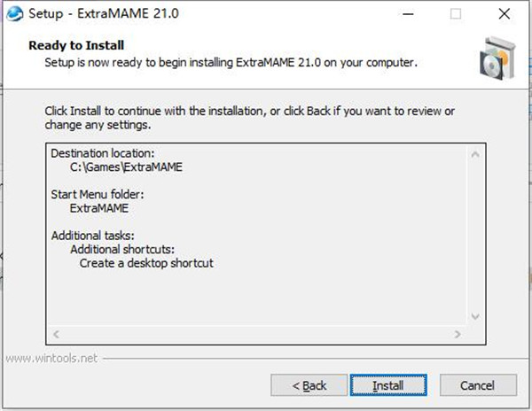Cancel the ExtraMAME setup
Screen dimensions: 532x411
[478, 385]
